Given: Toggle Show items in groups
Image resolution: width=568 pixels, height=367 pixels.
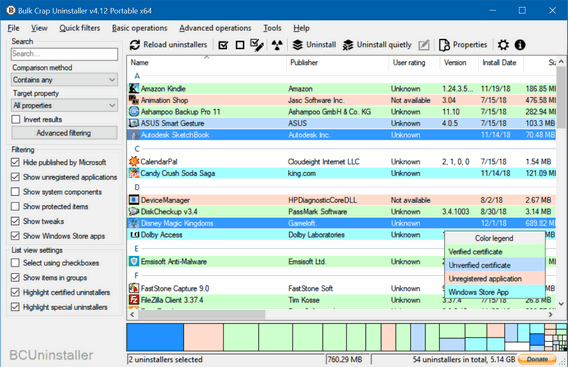Looking at the screenshot, I should pyautogui.click(x=15, y=278).
